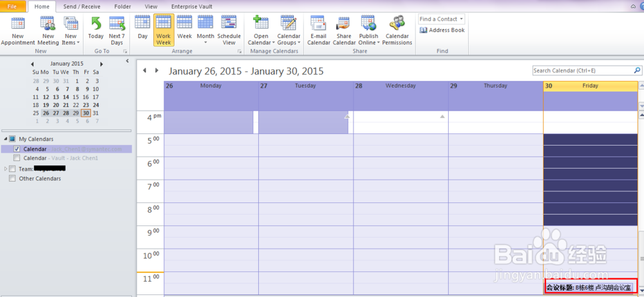Screen dimensions: 644x297
Task: Create a New Appointment
Action: coord(17,31)
